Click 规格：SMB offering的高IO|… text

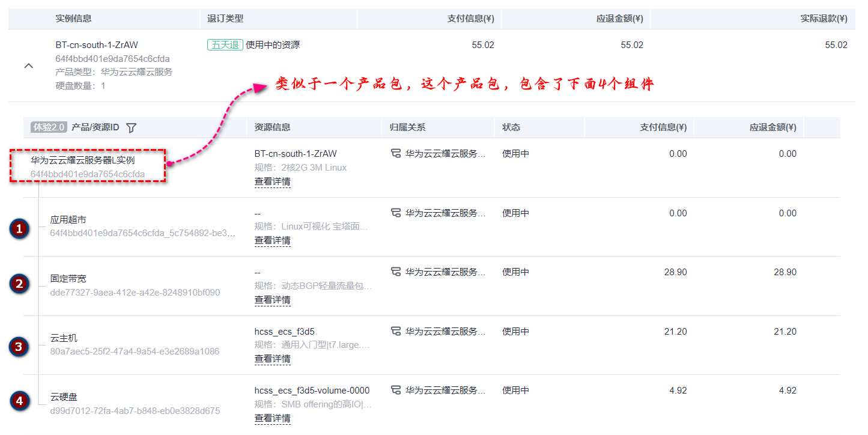coord(314,404)
